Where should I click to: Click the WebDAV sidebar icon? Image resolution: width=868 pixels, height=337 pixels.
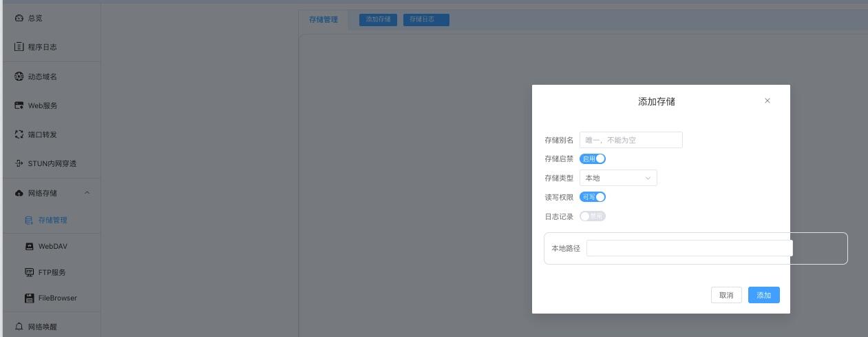click(29, 246)
